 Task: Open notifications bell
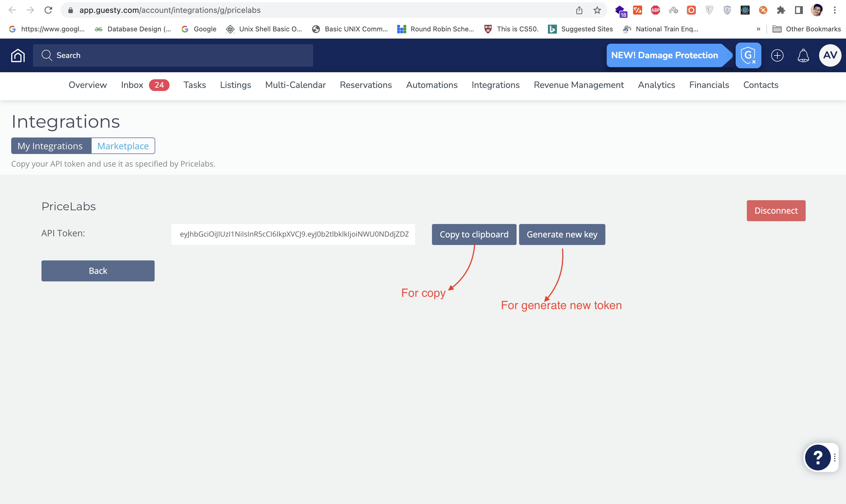(x=803, y=55)
